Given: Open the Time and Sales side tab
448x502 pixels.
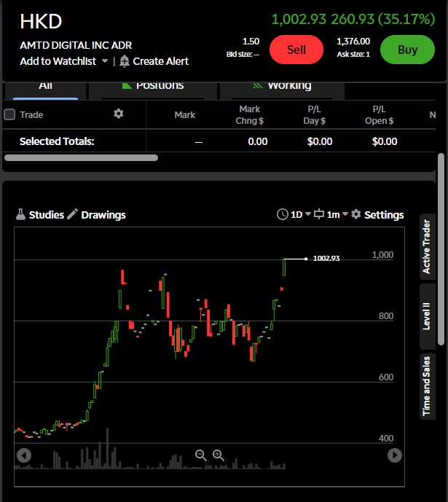Looking at the screenshot, I should coord(427,386).
